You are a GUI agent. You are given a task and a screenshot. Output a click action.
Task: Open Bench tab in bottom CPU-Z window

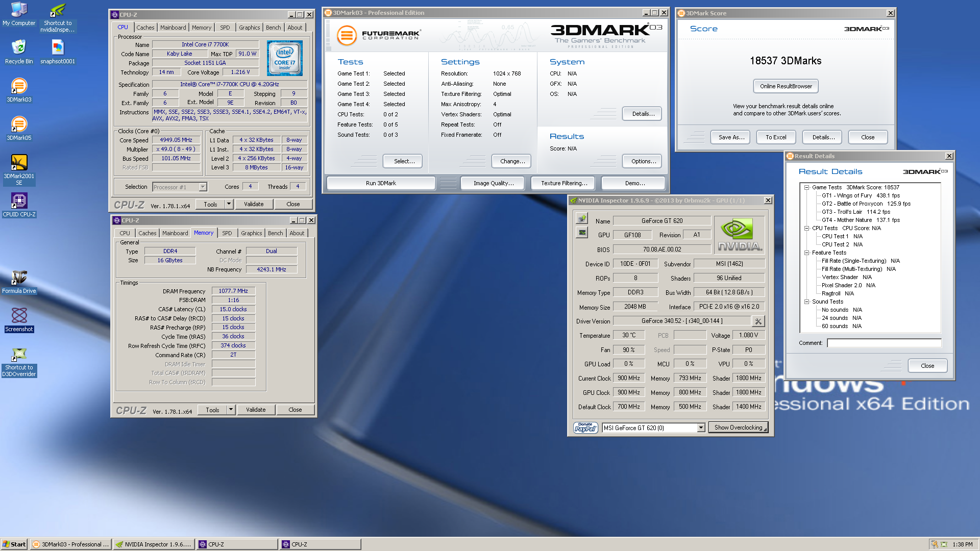pyautogui.click(x=275, y=233)
